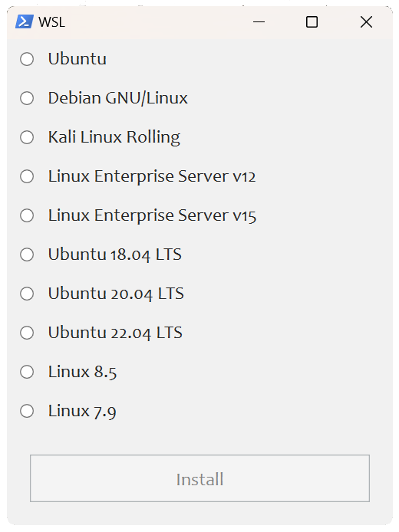Click the Ubuntu 22.04 LTS label text
Image resolution: width=399 pixels, height=532 pixels.
point(115,333)
